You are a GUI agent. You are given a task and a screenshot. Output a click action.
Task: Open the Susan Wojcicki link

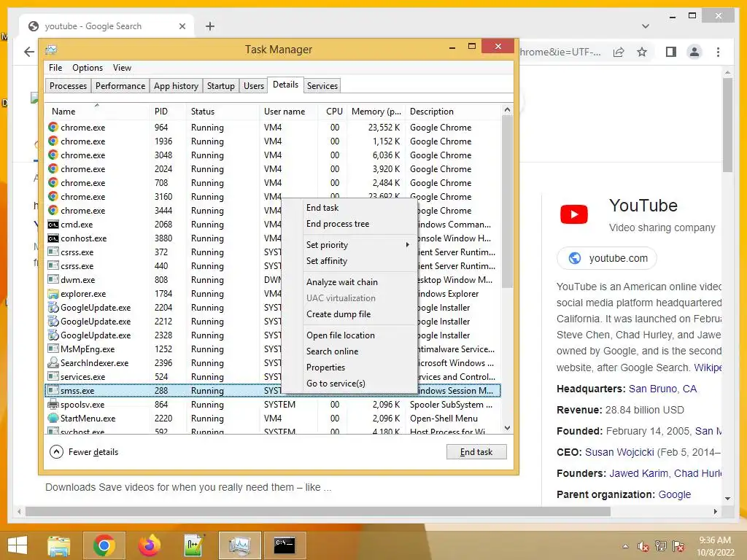point(619,452)
